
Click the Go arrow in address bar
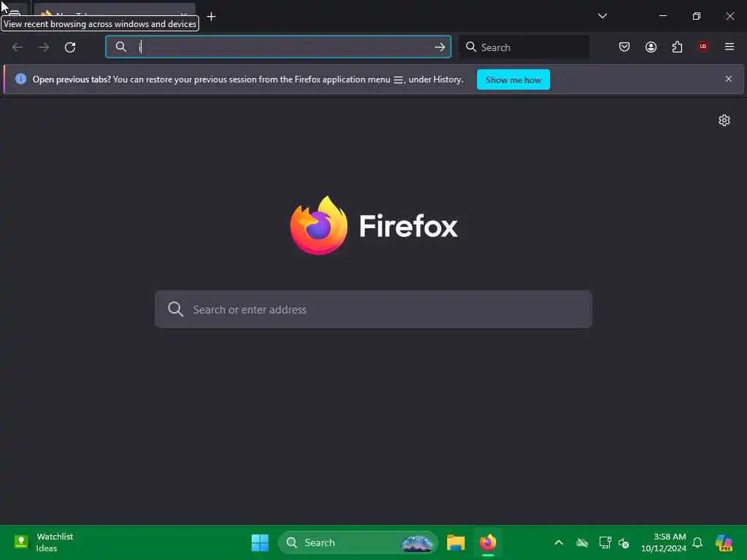pyautogui.click(x=439, y=47)
